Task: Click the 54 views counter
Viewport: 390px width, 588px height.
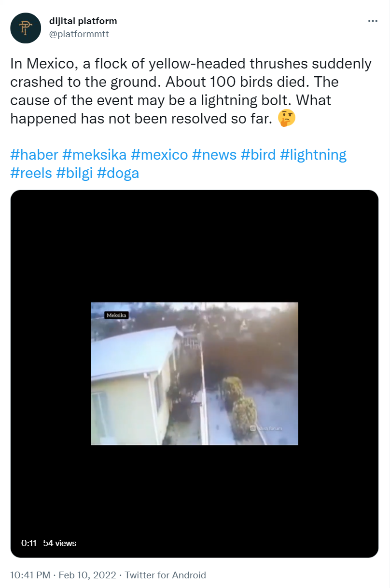Action: [x=60, y=543]
